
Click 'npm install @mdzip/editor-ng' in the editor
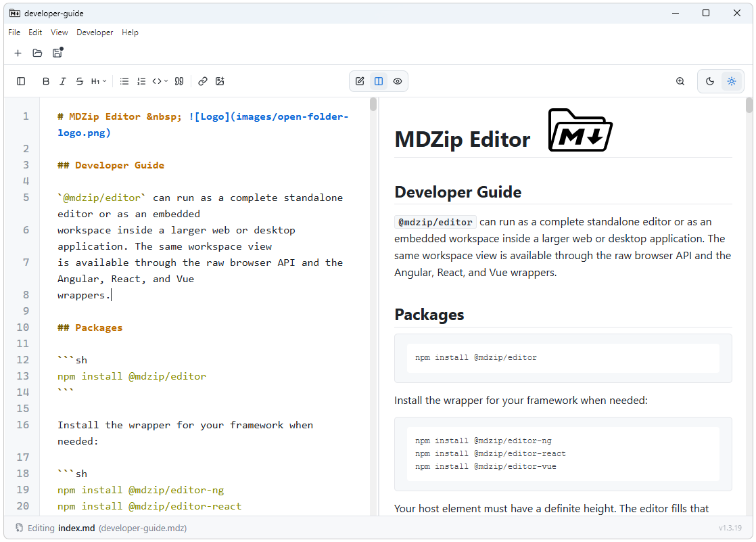click(x=141, y=490)
